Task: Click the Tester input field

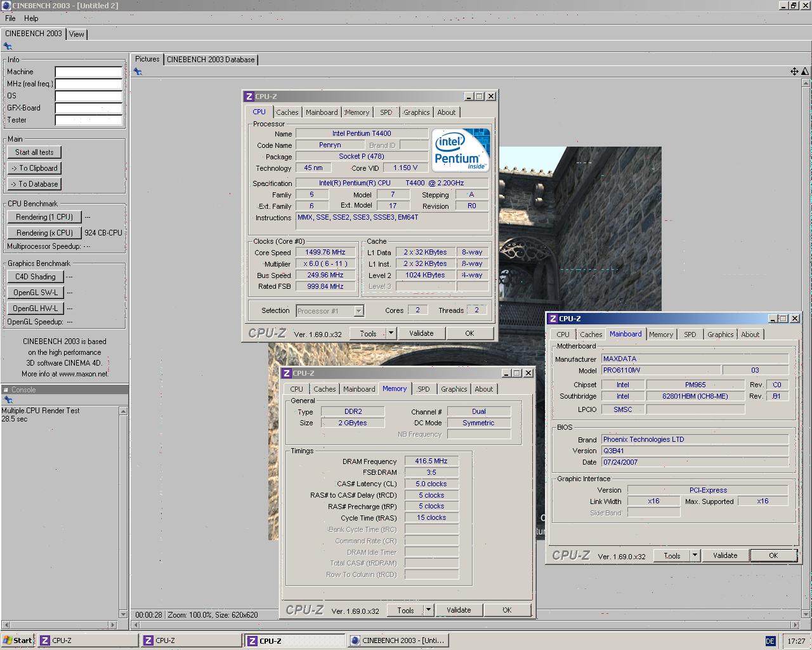Action: pos(89,120)
